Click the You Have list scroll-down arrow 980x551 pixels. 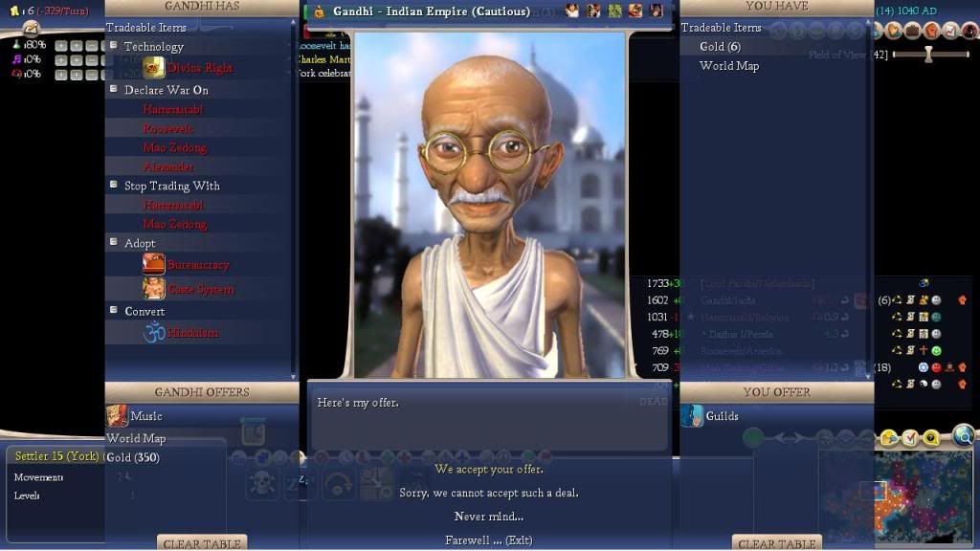869,377
